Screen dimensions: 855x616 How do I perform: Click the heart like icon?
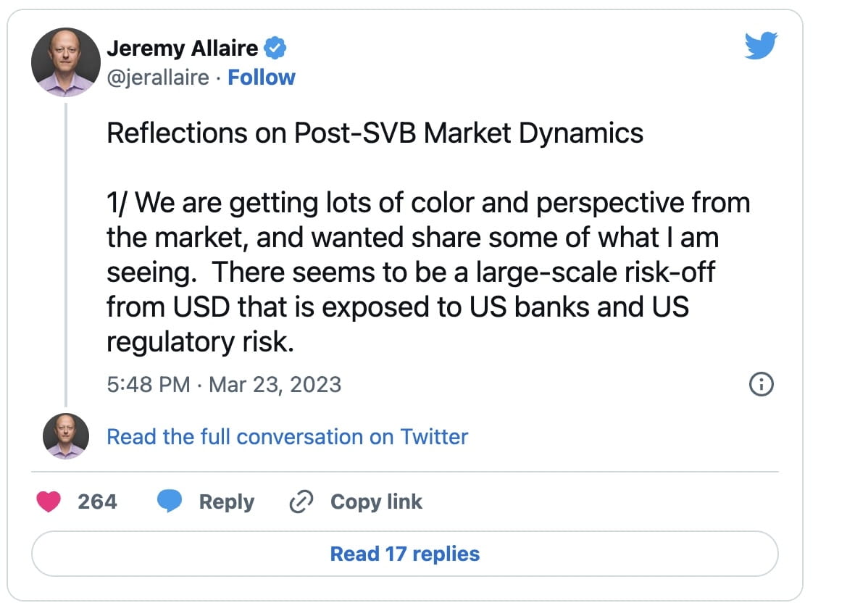[x=49, y=501]
